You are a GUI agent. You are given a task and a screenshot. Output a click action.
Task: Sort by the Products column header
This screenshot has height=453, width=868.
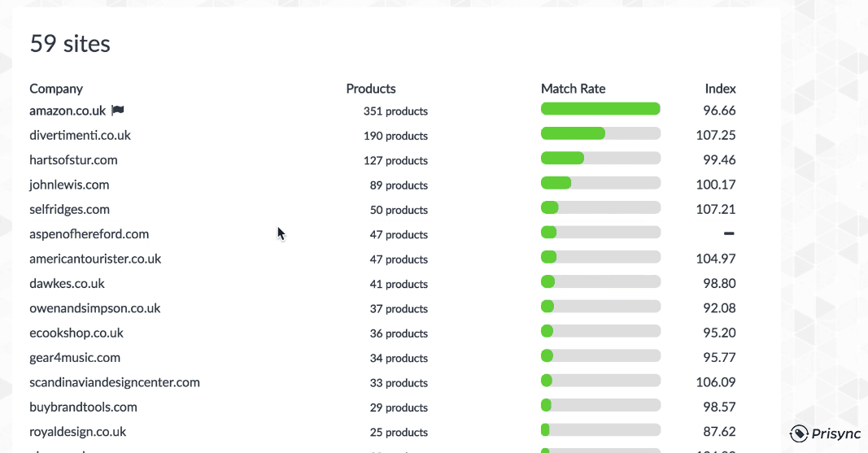click(371, 89)
